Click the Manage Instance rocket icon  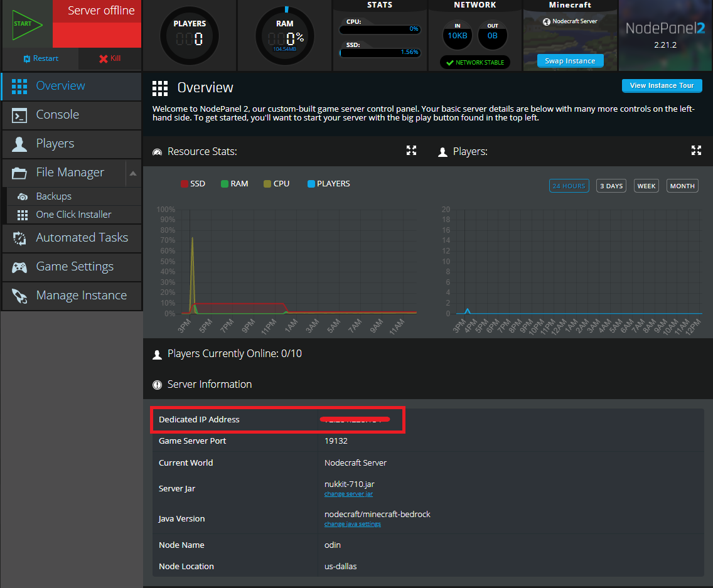coord(19,296)
